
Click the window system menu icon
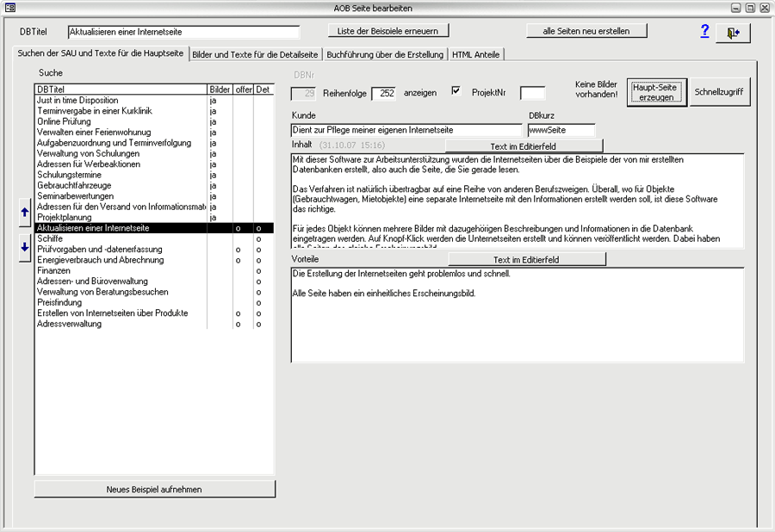tap(9, 8)
